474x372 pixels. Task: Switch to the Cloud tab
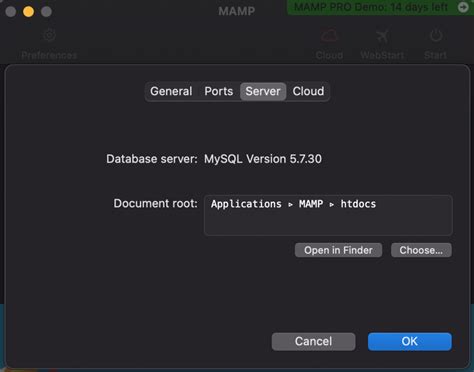coord(308,91)
